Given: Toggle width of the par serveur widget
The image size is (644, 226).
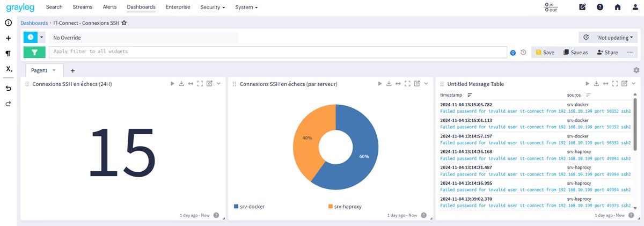Looking at the screenshot, I should pos(398,84).
